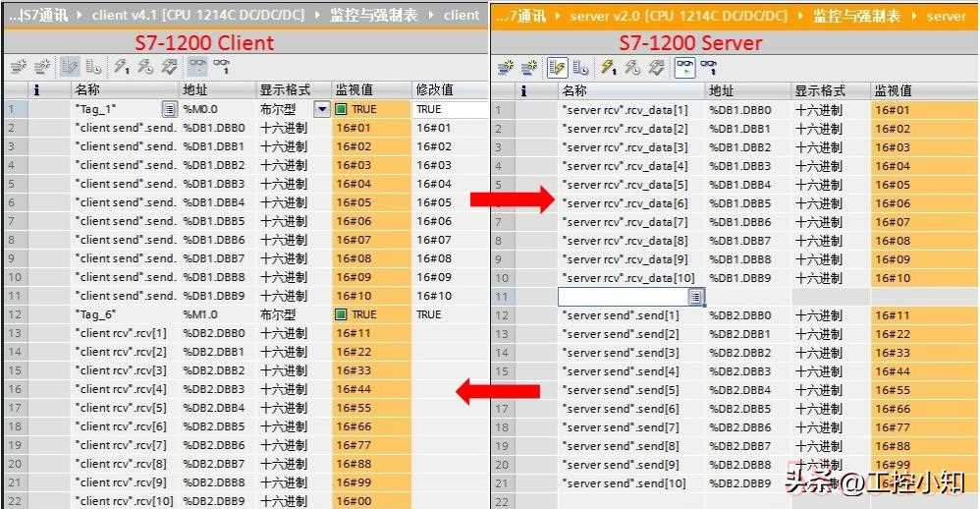Select "server rcv".rcv_data[6] name cell
Image resolution: width=980 pixels, height=509 pixels.
(631, 203)
